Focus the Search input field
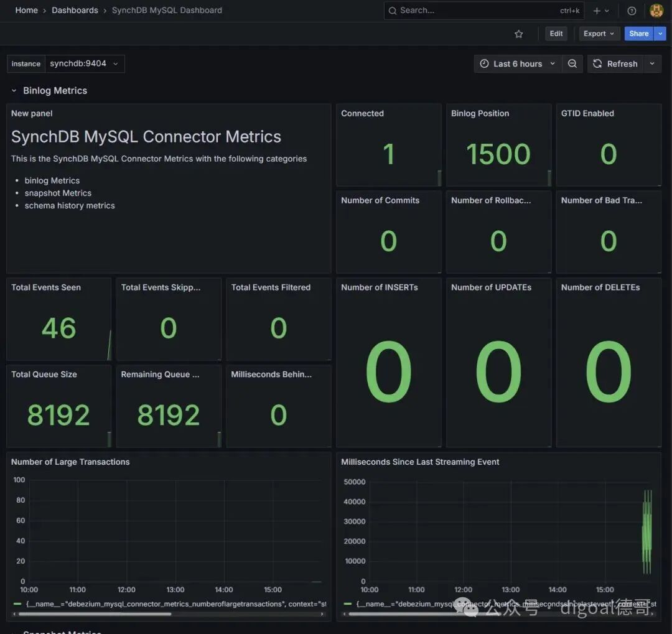Viewport: 672px width, 634px height. coord(484,11)
